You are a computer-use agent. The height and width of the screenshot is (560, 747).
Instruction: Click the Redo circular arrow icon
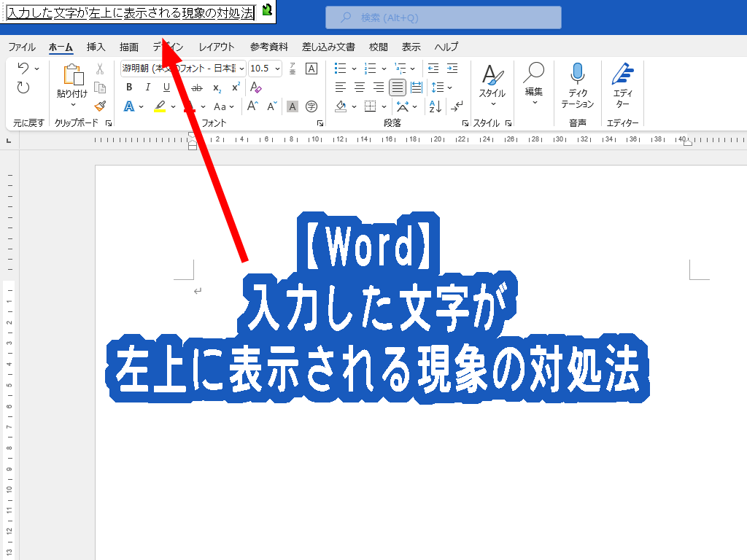tap(23, 87)
